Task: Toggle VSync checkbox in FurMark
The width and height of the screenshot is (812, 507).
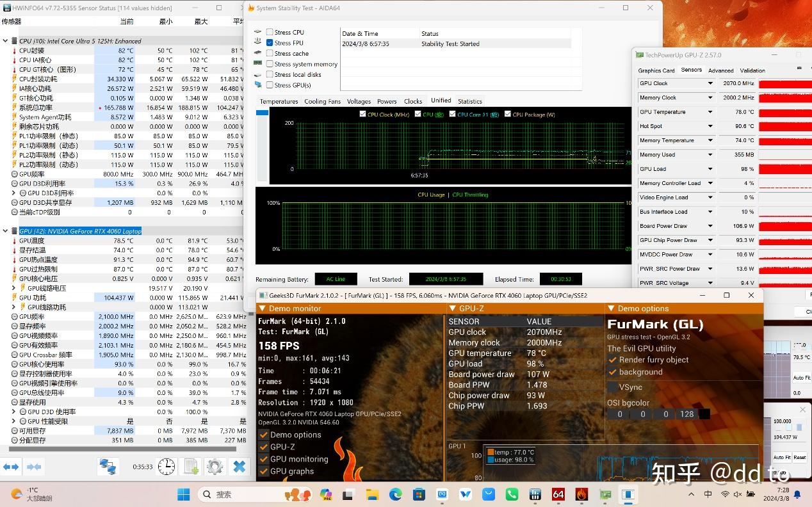Action: click(x=613, y=387)
